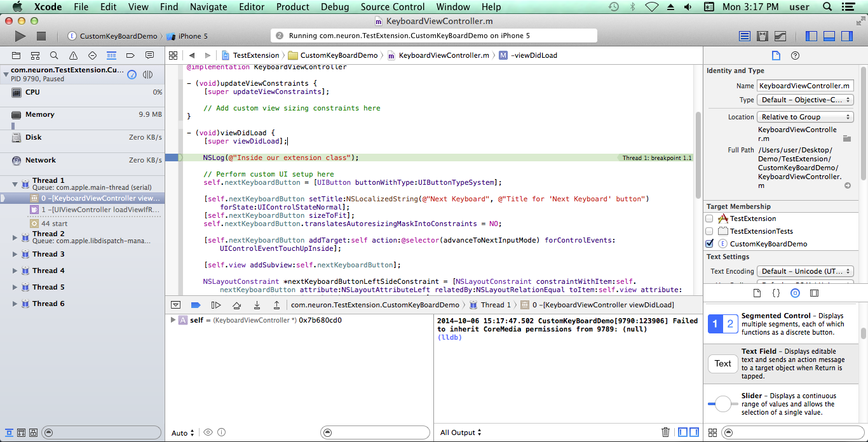Hide the debug area with the toggle icon
This screenshot has height=442, width=868.
[175, 305]
